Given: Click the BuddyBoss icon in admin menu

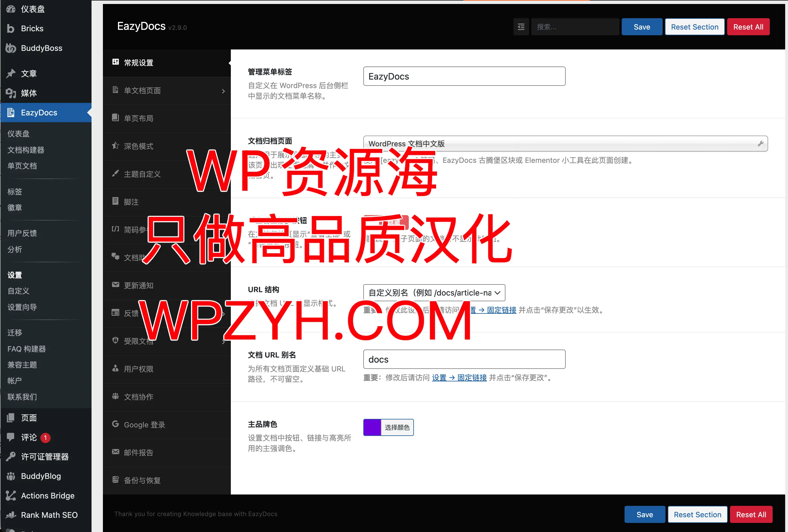Looking at the screenshot, I should point(11,48).
